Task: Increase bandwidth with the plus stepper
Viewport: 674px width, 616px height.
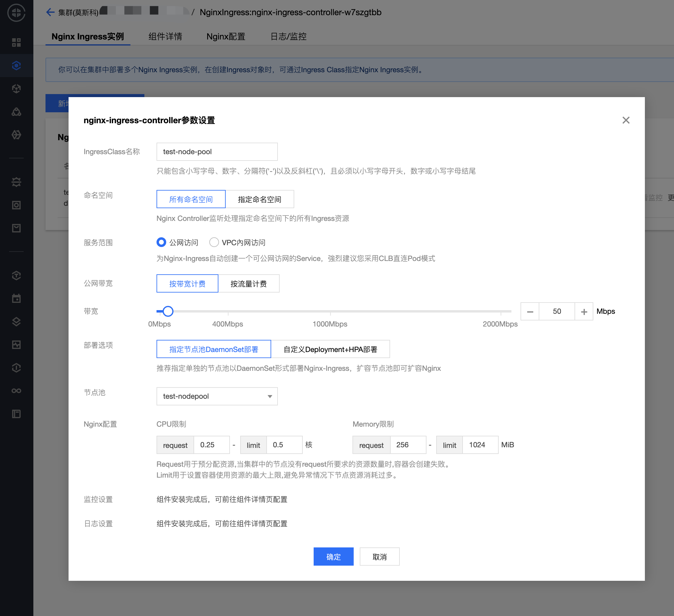Action: pyautogui.click(x=584, y=311)
